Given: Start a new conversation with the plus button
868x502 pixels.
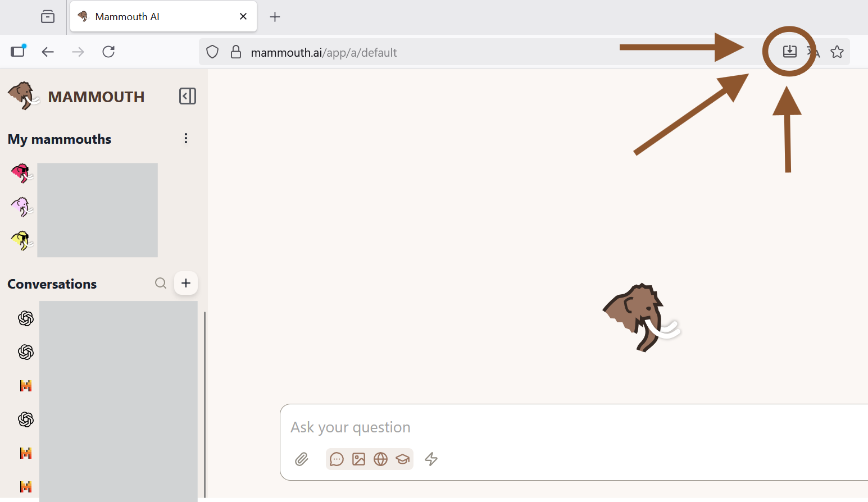Looking at the screenshot, I should (x=185, y=283).
